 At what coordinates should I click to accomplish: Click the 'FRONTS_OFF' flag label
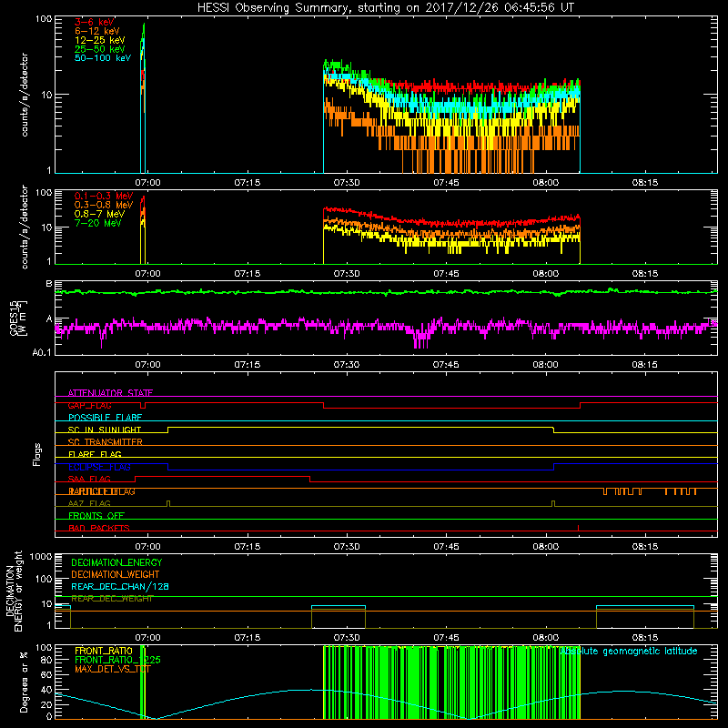click(96, 516)
